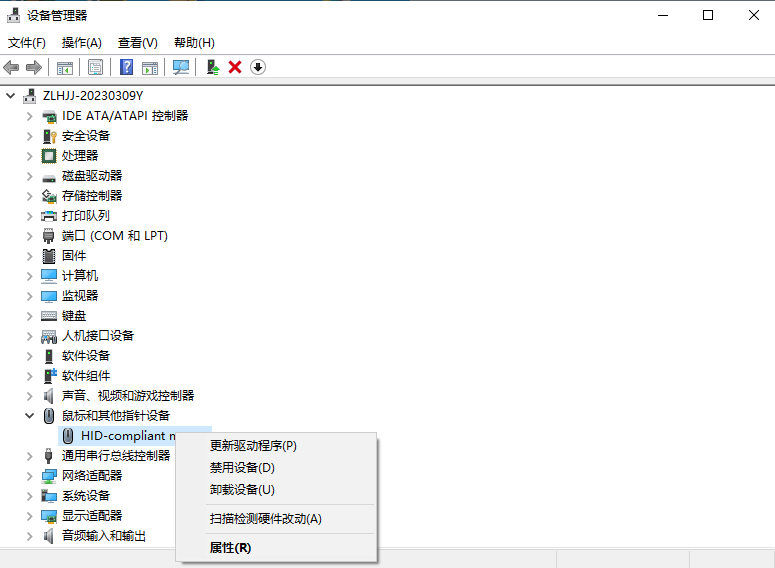
Task: Click the show/hide console tree icon
Action: pos(65,67)
